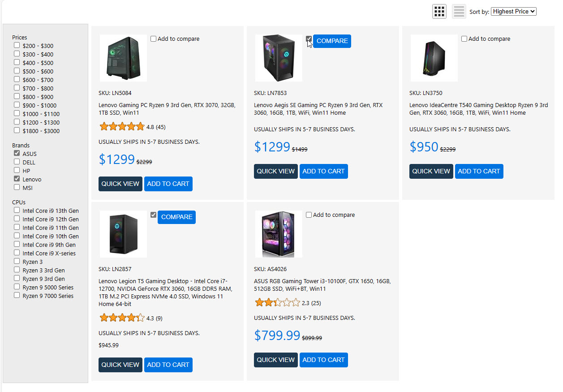563x392 pixels.
Task: Switch to list view layout
Action: click(459, 11)
